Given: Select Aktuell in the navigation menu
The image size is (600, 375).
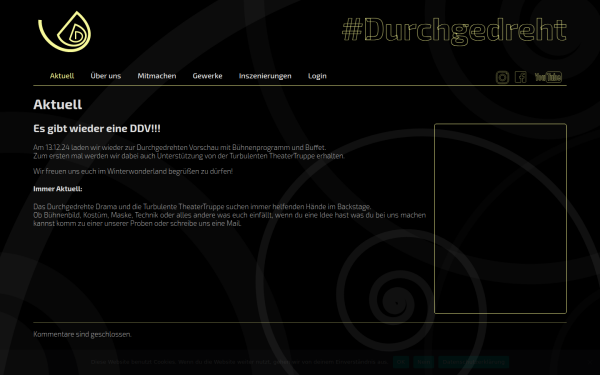Looking at the screenshot, I should pyautogui.click(x=62, y=76).
